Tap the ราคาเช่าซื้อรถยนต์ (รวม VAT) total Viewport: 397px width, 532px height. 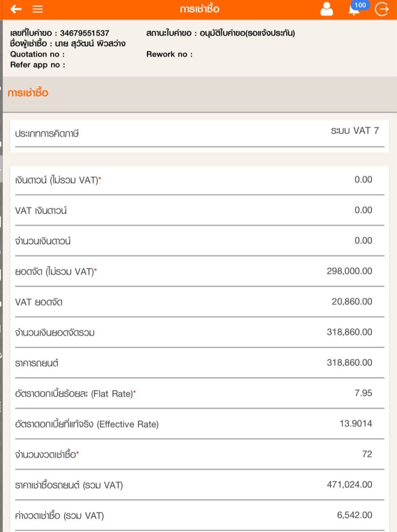coord(349,485)
